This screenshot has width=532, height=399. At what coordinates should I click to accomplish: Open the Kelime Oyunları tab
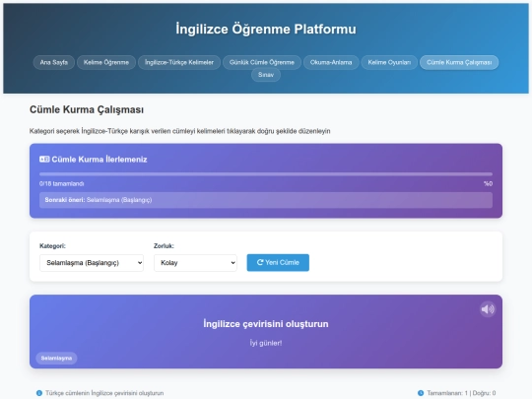tap(389, 62)
